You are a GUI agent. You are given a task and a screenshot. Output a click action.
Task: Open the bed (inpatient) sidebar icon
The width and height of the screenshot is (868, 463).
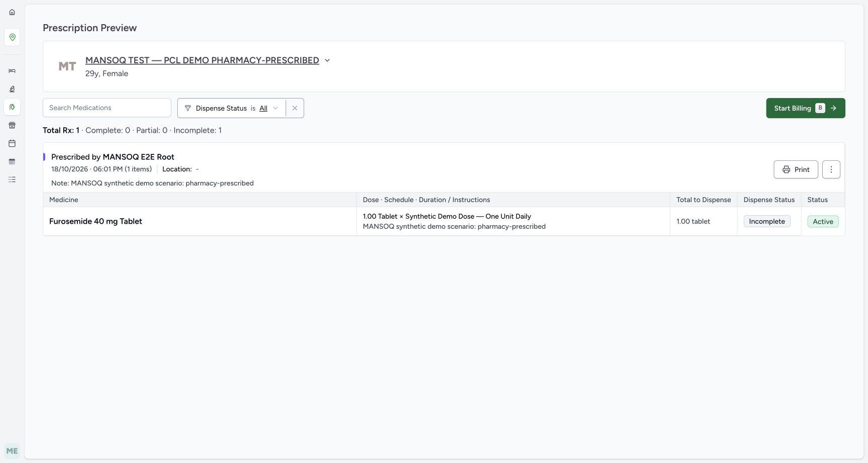tap(12, 71)
